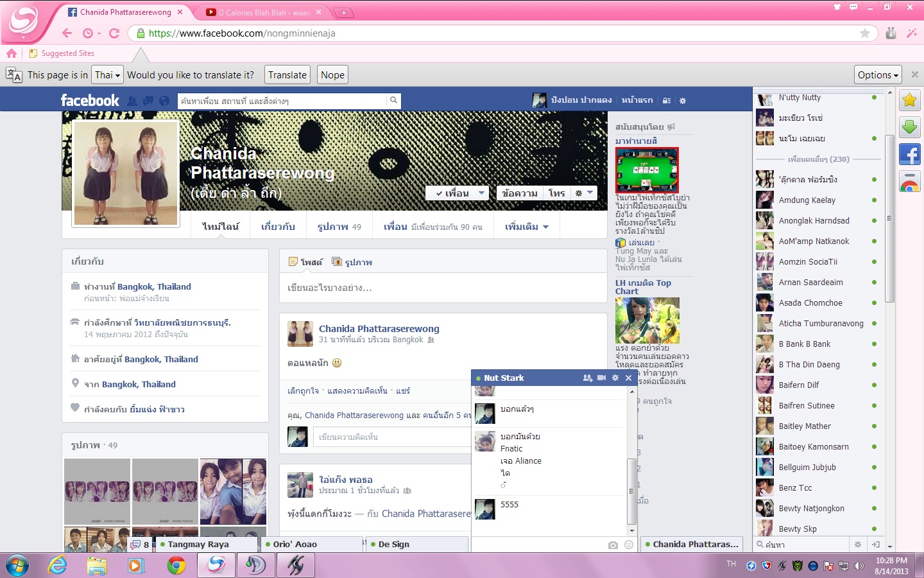Click the magnifier icon in the Facebook search box

(393, 100)
